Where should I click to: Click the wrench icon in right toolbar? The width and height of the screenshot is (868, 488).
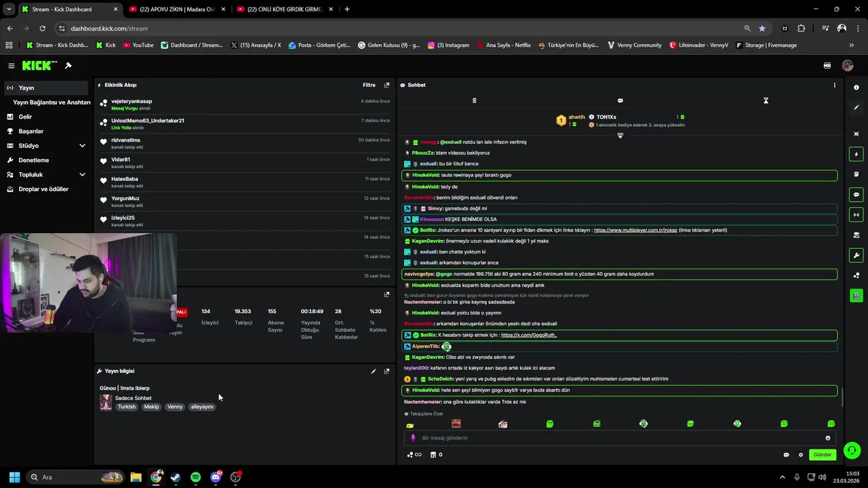[x=856, y=256]
